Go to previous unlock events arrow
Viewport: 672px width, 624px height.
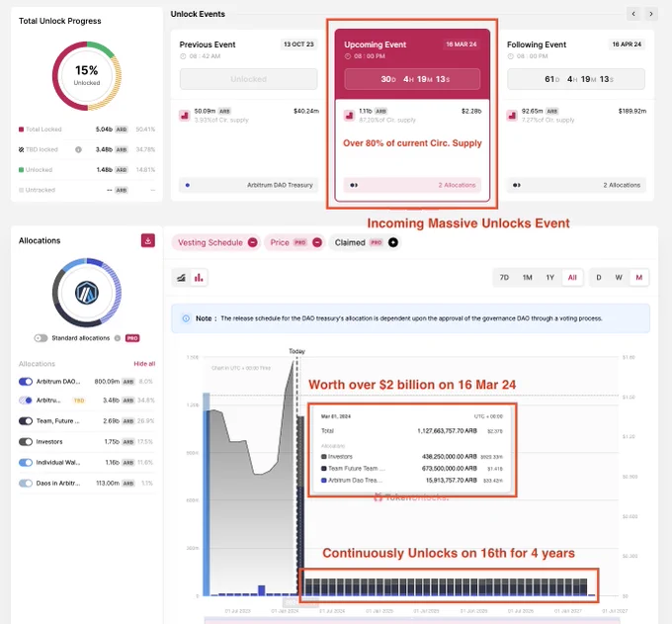(x=633, y=14)
